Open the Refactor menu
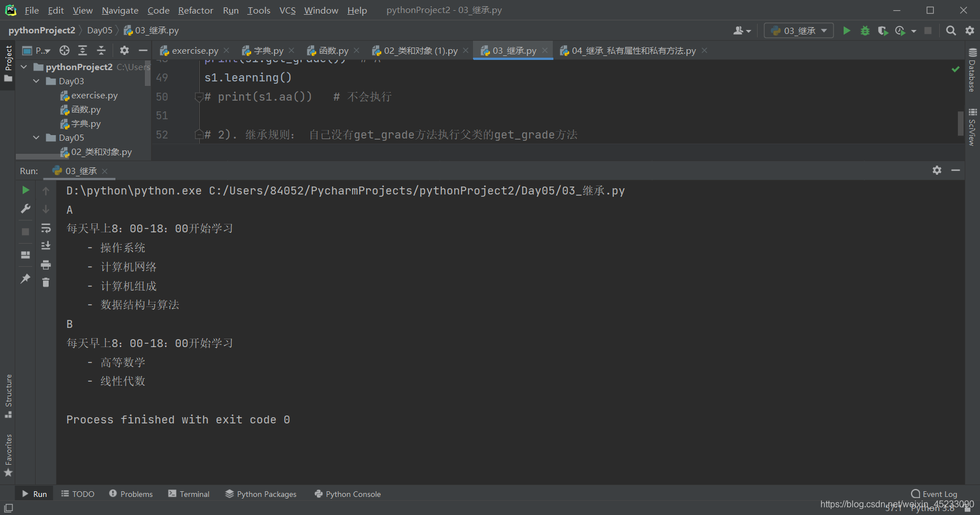This screenshot has height=515, width=980. point(195,10)
